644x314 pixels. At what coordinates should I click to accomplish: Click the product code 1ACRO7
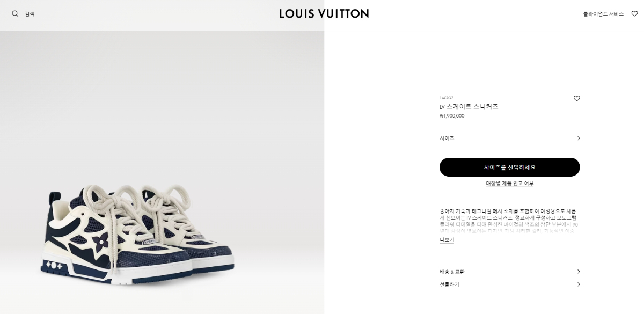pyautogui.click(x=447, y=98)
